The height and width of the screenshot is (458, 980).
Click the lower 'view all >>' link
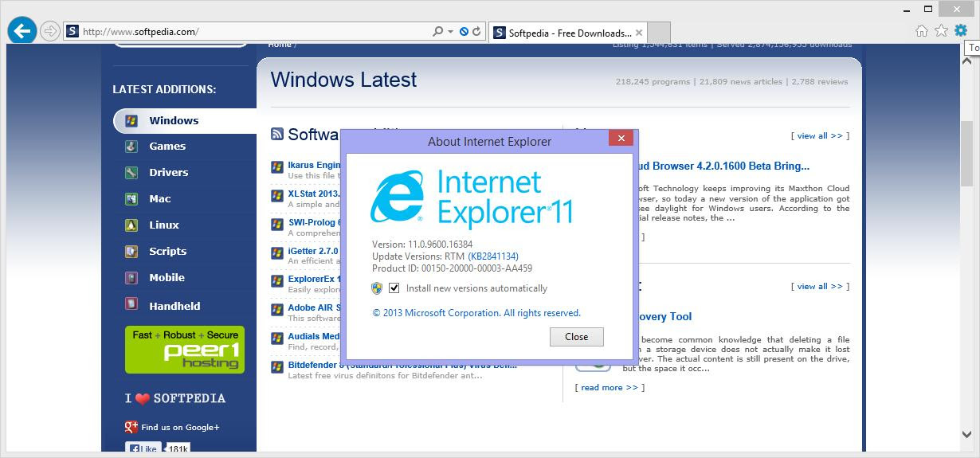[x=820, y=286]
